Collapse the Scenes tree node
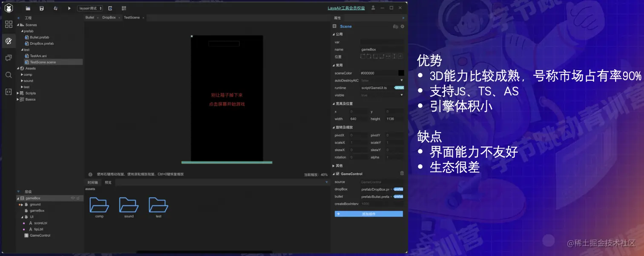This screenshot has width=644, height=256. point(18,25)
